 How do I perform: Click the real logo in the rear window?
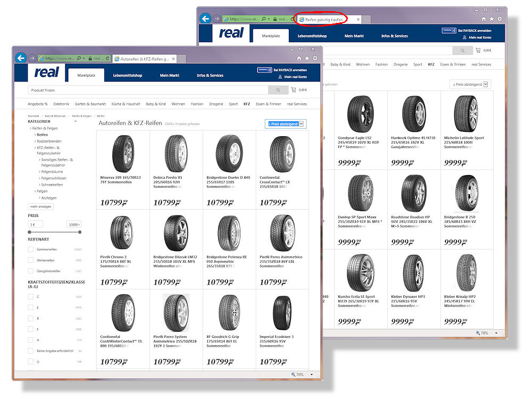coord(231,33)
